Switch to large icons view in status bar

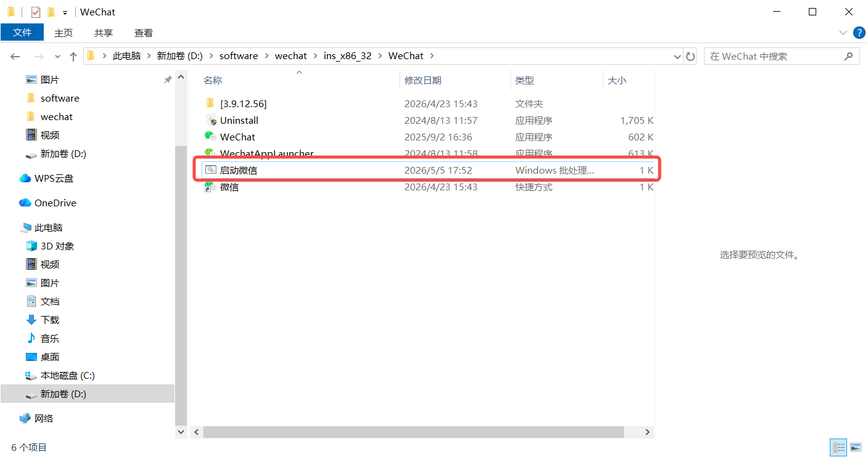[x=856, y=447]
